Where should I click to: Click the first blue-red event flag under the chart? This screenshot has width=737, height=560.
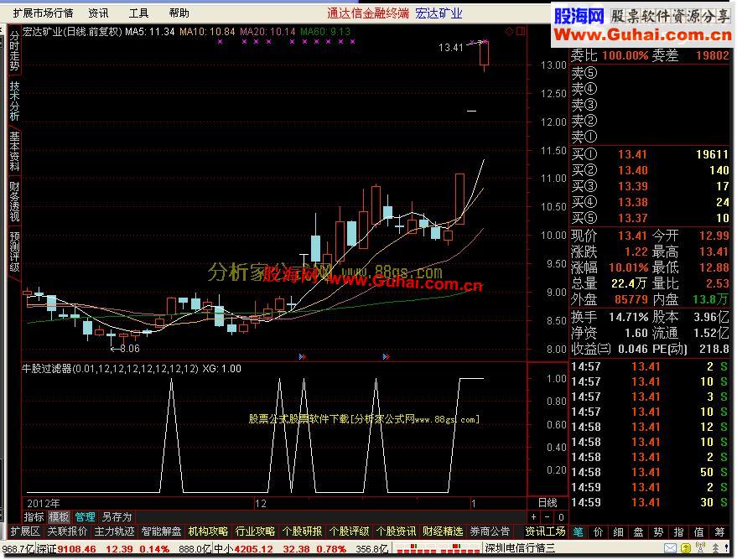pos(302,357)
